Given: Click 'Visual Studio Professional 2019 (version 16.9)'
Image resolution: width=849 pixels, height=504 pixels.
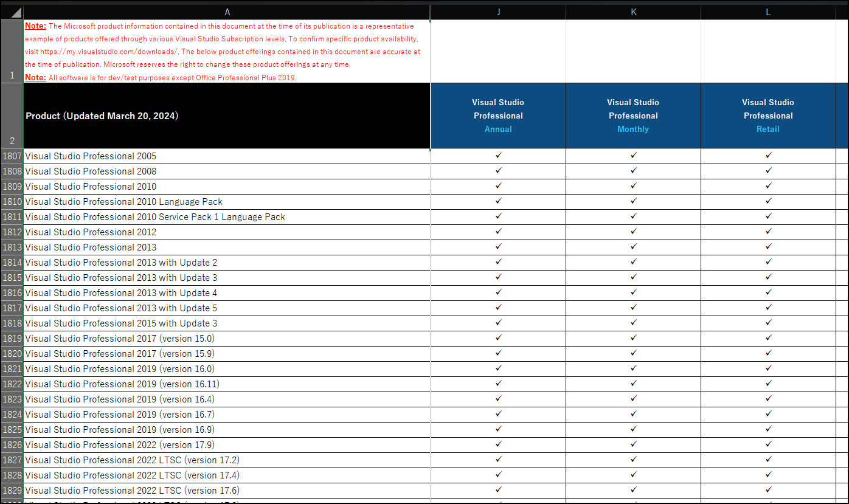Looking at the screenshot, I should pyautogui.click(x=227, y=430).
